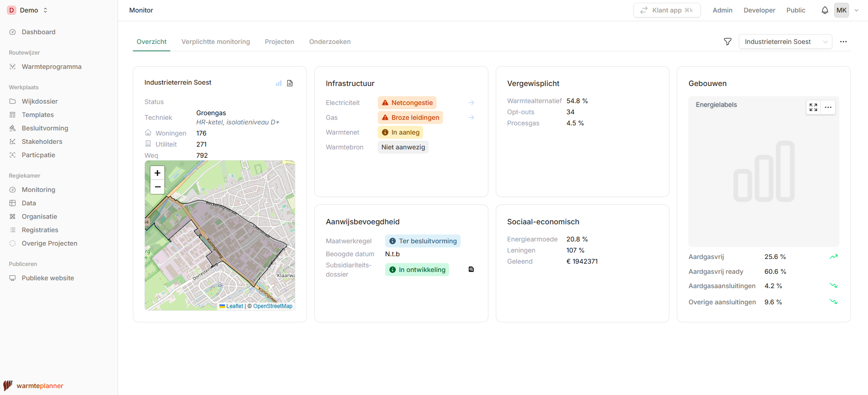Image resolution: width=868 pixels, height=395 pixels.
Task: Open the OpenStreetMap attribution link
Action: coord(273,306)
